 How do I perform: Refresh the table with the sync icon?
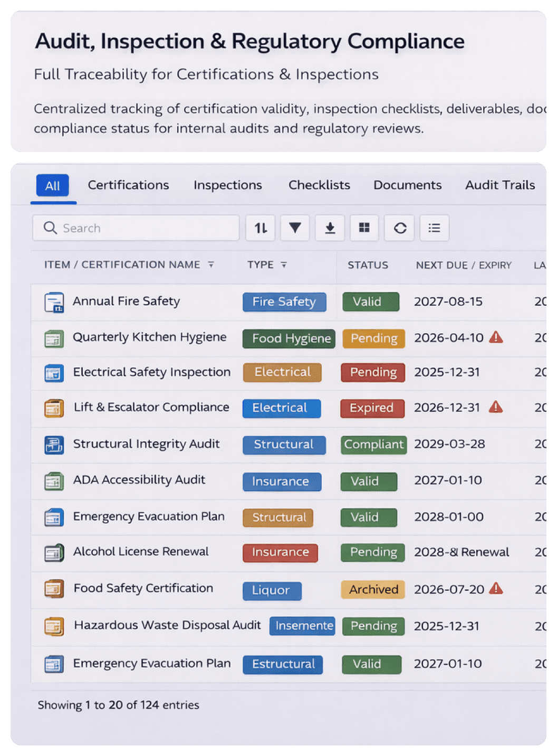pos(399,228)
